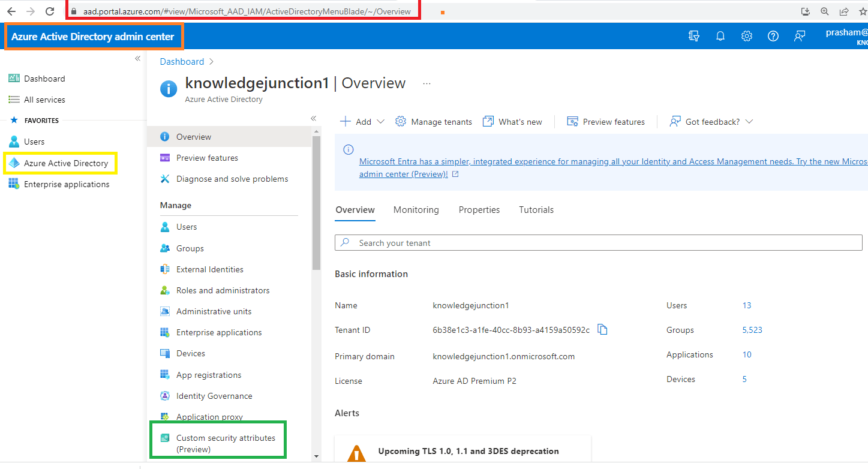The width and height of the screenshot is (868, 469).
Task: Click the Azure AD Premium P2 license text
Action: point(474,381)
